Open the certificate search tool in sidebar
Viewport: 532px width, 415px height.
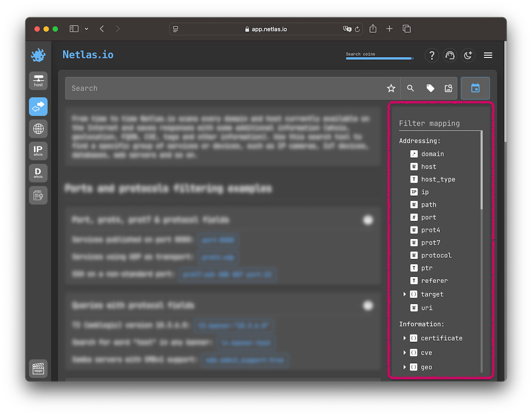click(x=38, y=195)
